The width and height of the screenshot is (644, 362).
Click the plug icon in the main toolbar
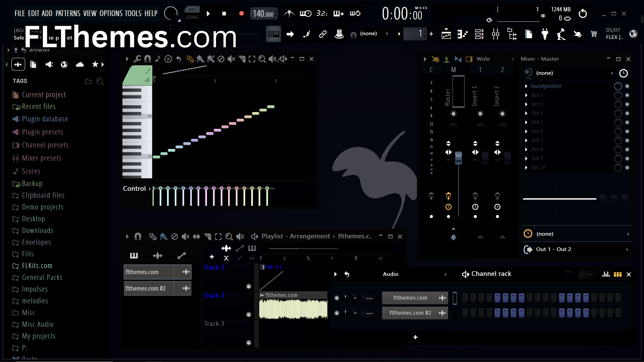pos(545,34)
